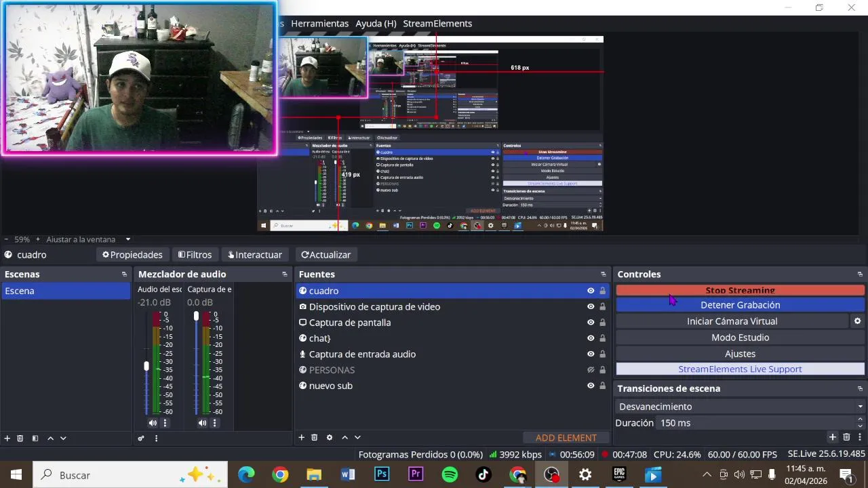Delete scene transition with trash icon
The height and width of the screenshot is (488, 868).
coord(846,437)
